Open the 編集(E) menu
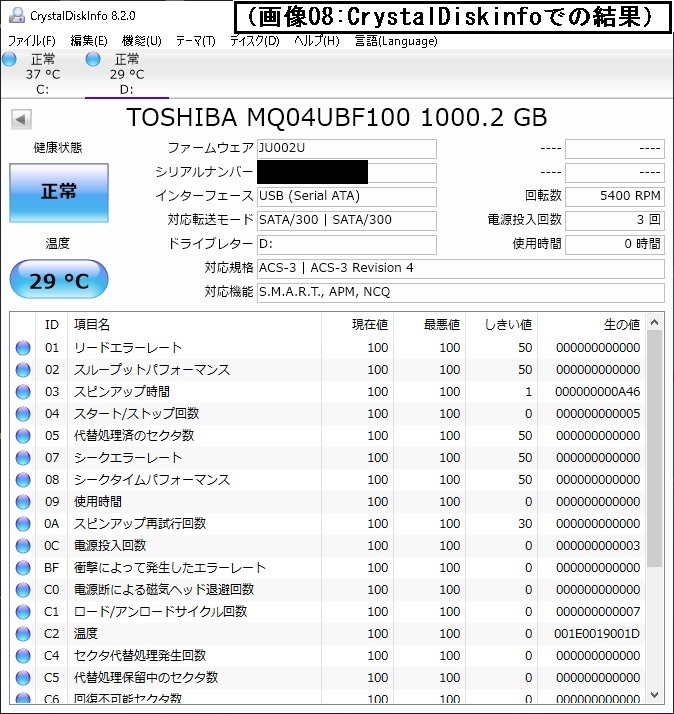The image size is (674, 714). (89, 41)
